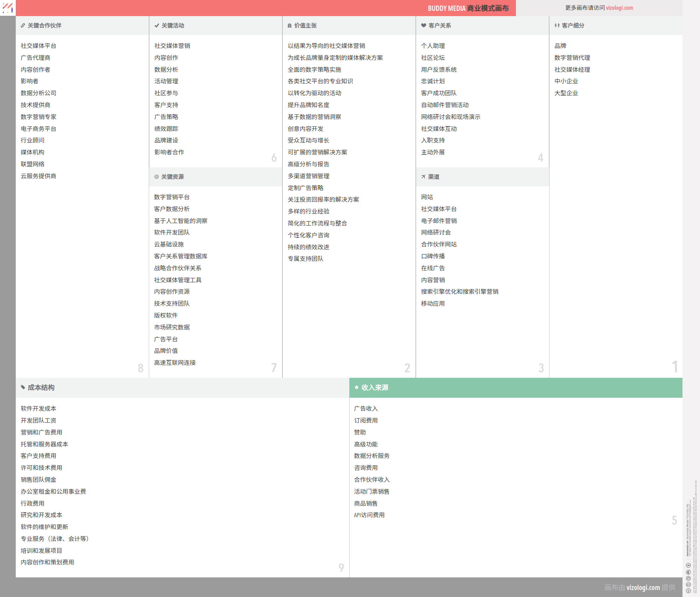The image size is (700, 597).
Task: Click the link icon beside 关键合作伙伴
Action: pyautogui.click(x=23, y=26)
